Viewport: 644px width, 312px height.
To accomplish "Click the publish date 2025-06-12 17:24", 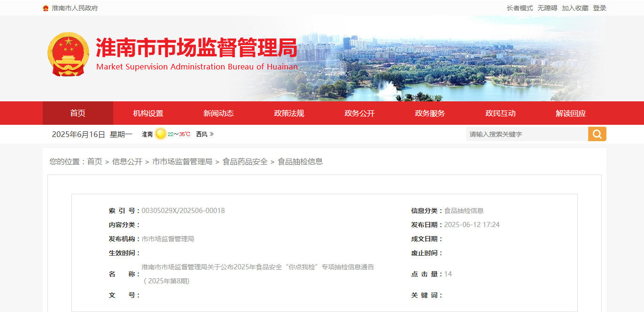I will (472, 225).
